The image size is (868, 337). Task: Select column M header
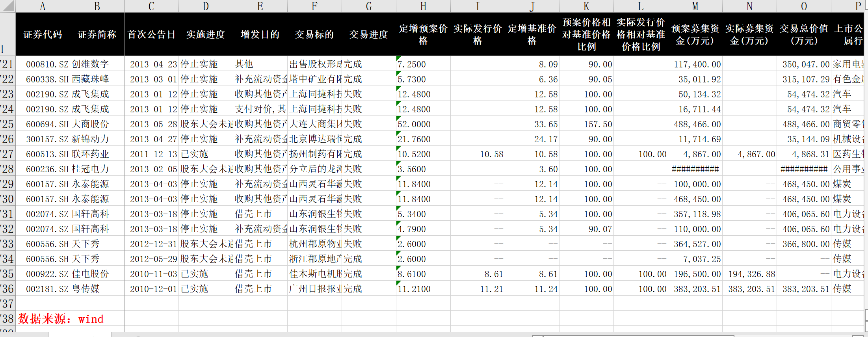click(x=695, y=6)
